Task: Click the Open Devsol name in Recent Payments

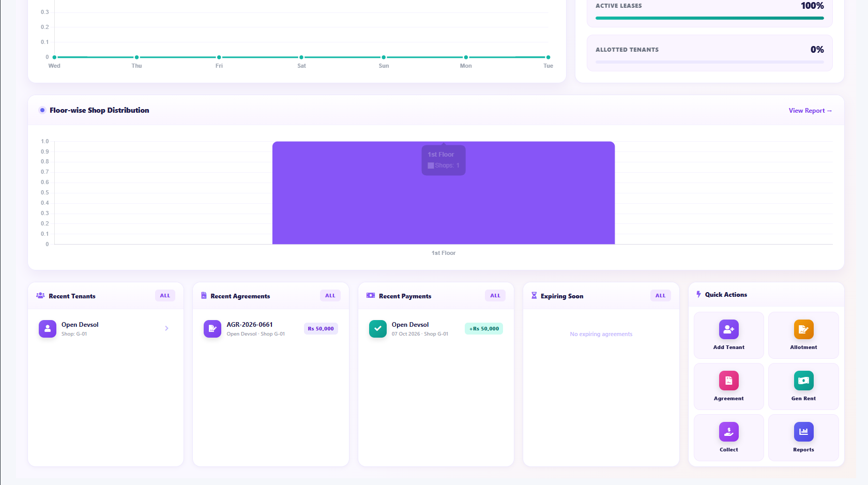Action: pos(410,325)
